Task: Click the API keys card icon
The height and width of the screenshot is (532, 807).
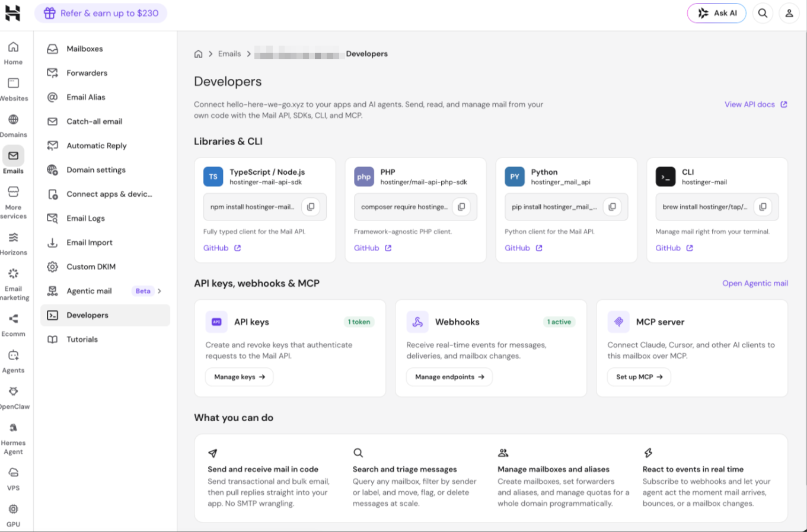Action: [x=216, y=322]
